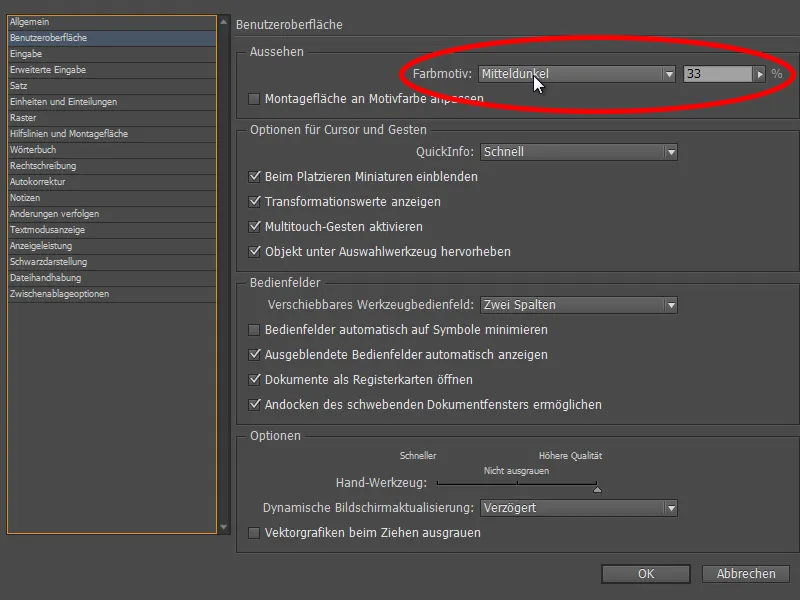Image resolution: width=800 pixels, height=600 pixels.
Task: Select Anzeigeleistung category
Action: click(x=112, y=246)
